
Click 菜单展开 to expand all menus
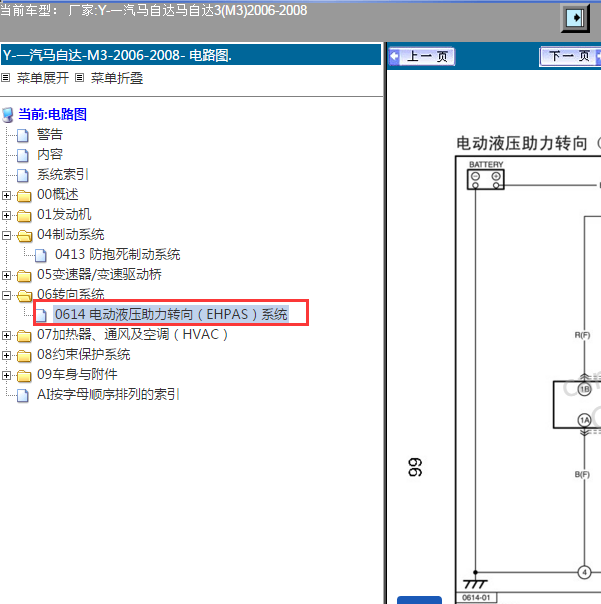(43, 78)
